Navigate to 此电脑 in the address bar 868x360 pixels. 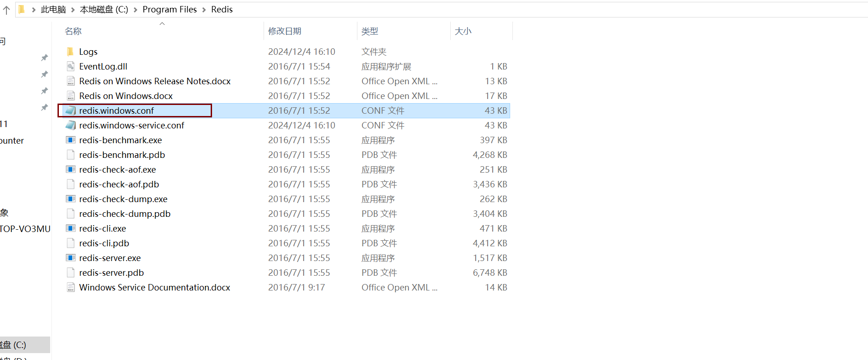click(x=53, y=9)
